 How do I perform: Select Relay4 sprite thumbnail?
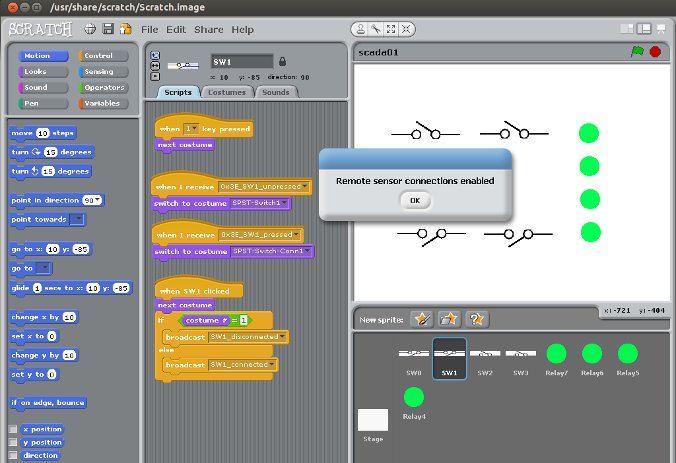point(414,403)
